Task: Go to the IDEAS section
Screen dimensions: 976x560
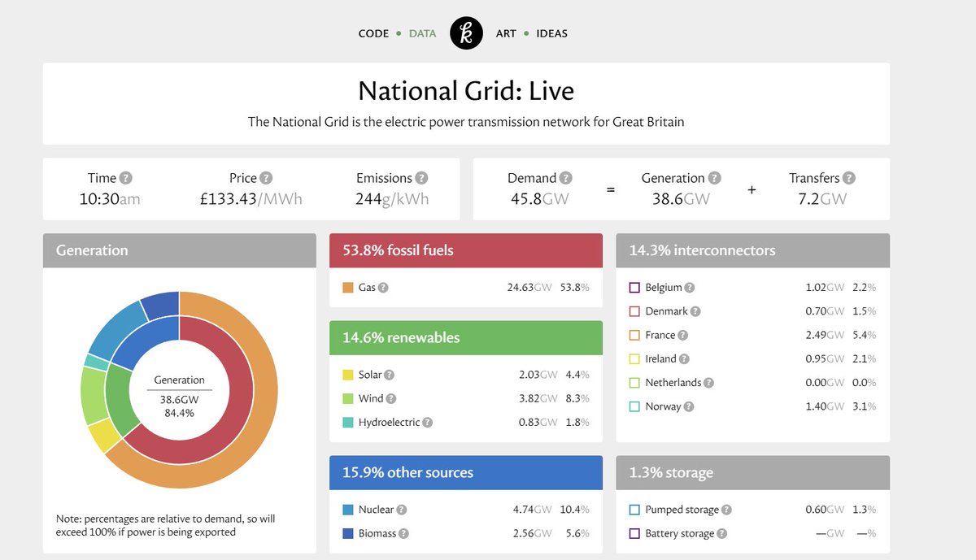Action: (x=552, y=33)
